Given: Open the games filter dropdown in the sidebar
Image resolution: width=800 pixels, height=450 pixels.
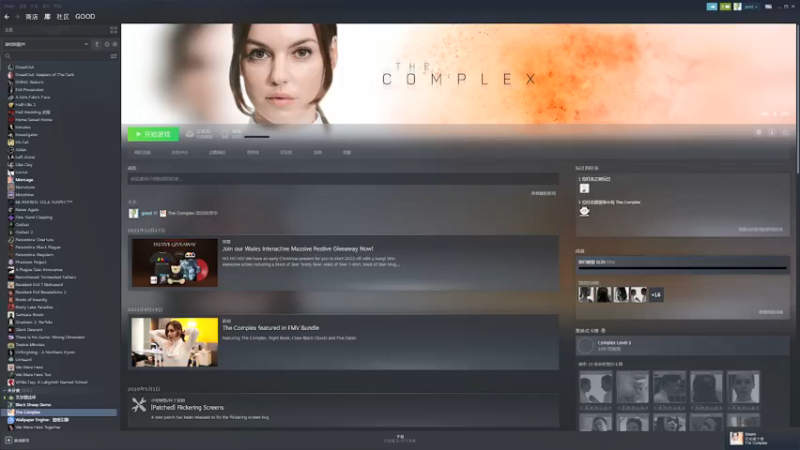Looking at the screenshot, I should click(46, 44).
